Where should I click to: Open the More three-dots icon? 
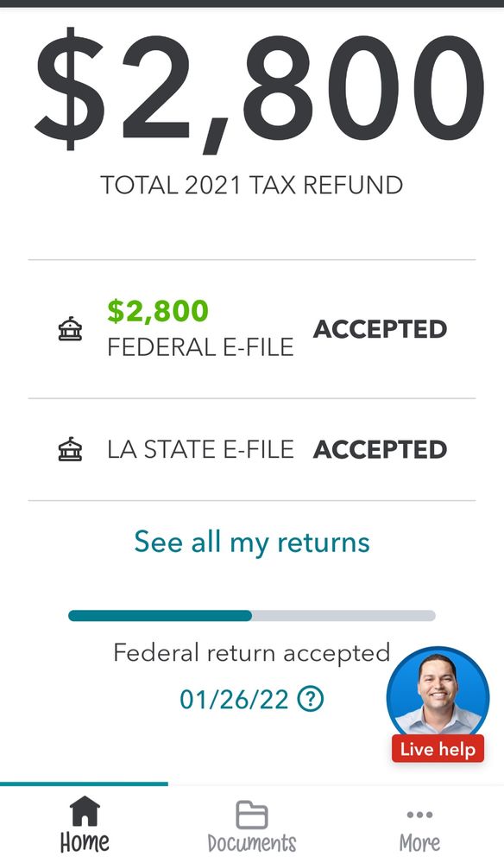(420, 815)
